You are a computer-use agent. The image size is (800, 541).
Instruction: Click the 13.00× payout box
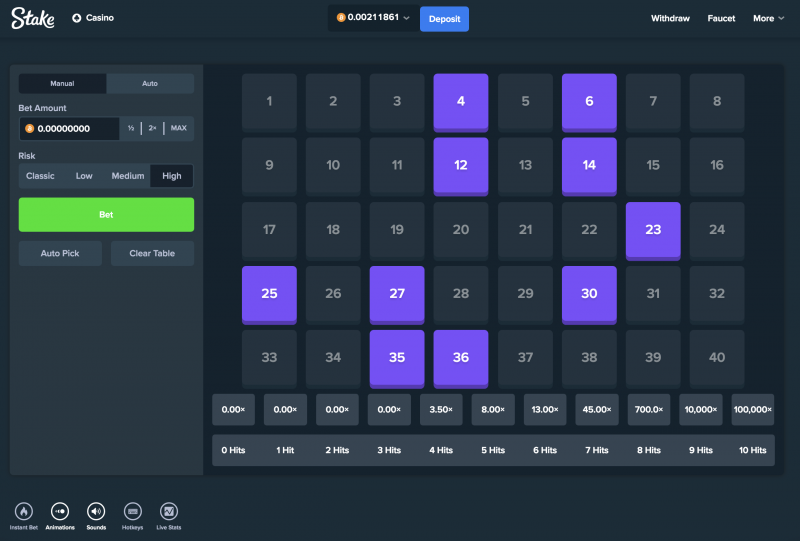(545, 409)
